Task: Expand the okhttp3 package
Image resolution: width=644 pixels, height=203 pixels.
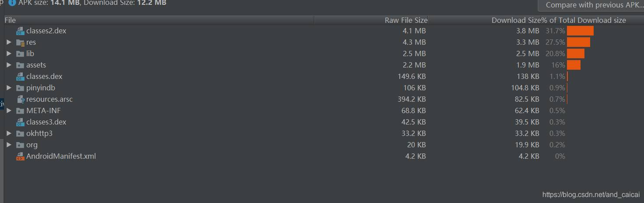Action: point(8,134)
